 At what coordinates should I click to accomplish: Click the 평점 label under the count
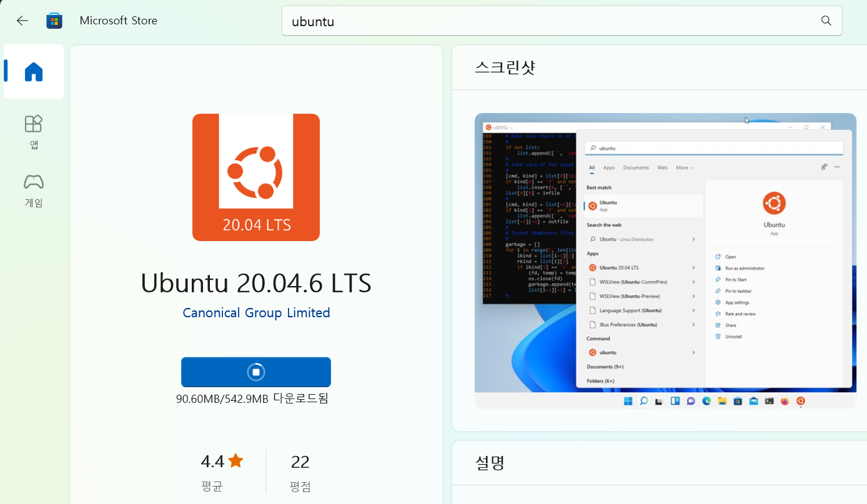point(300,487)
